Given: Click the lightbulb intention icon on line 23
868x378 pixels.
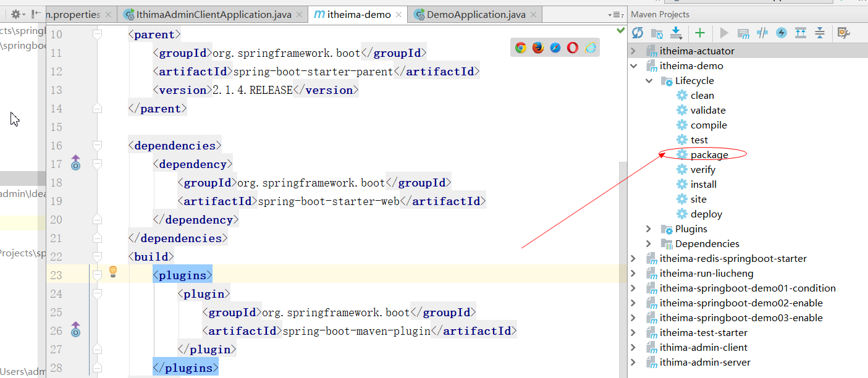Looking at the screenshot, I should point(113,271).
